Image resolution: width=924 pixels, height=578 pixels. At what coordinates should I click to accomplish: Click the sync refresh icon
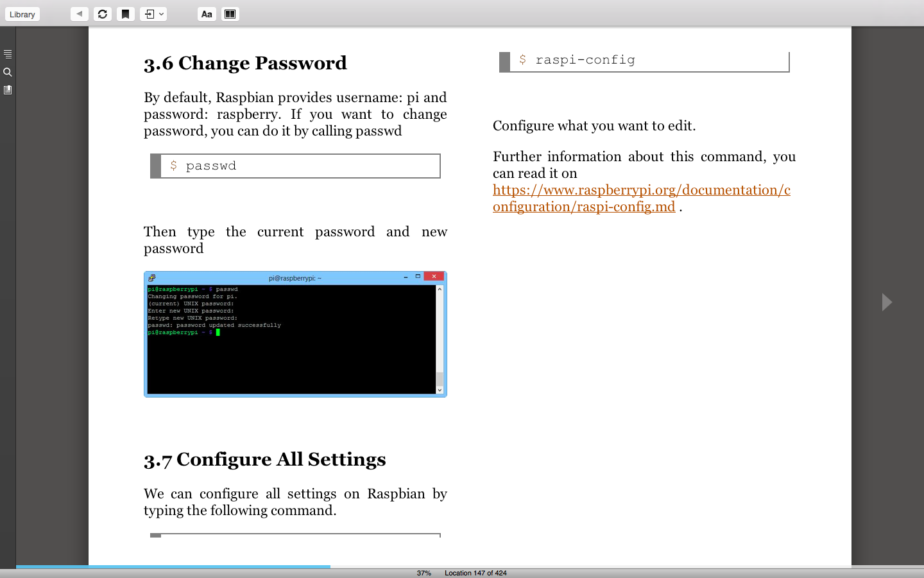click(x=103, y=14)
